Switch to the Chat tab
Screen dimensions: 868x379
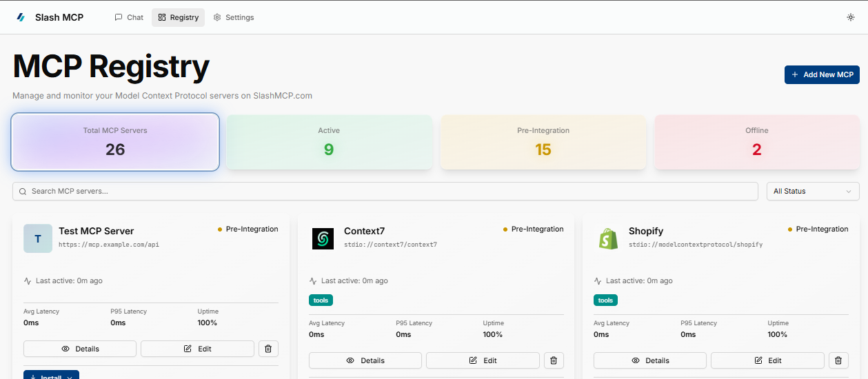129,17
